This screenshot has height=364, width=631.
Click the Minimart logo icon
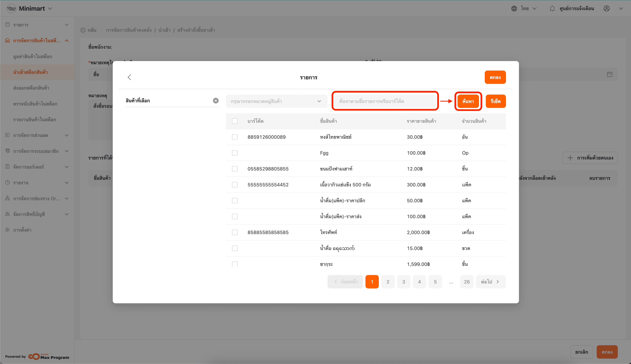(x=12, y=8)
